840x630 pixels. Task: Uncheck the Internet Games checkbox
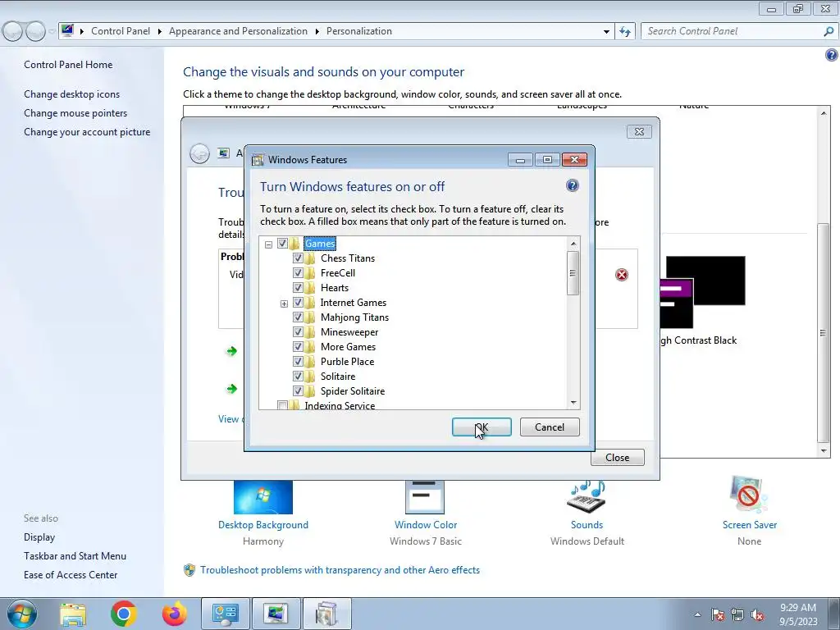point(298,303)
